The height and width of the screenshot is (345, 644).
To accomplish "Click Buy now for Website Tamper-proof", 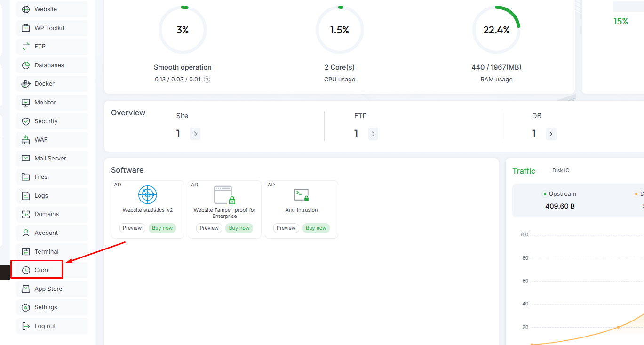I will coord(239,228).
